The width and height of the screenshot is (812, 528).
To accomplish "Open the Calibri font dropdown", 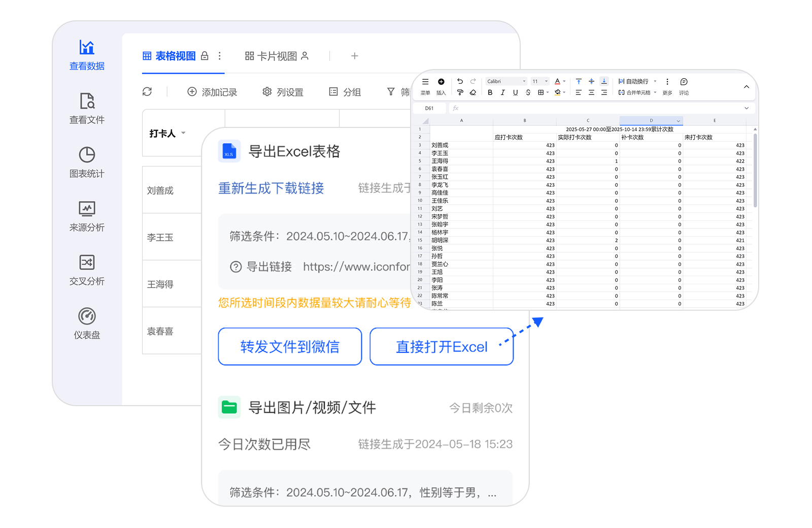I will tap(506, 81).
